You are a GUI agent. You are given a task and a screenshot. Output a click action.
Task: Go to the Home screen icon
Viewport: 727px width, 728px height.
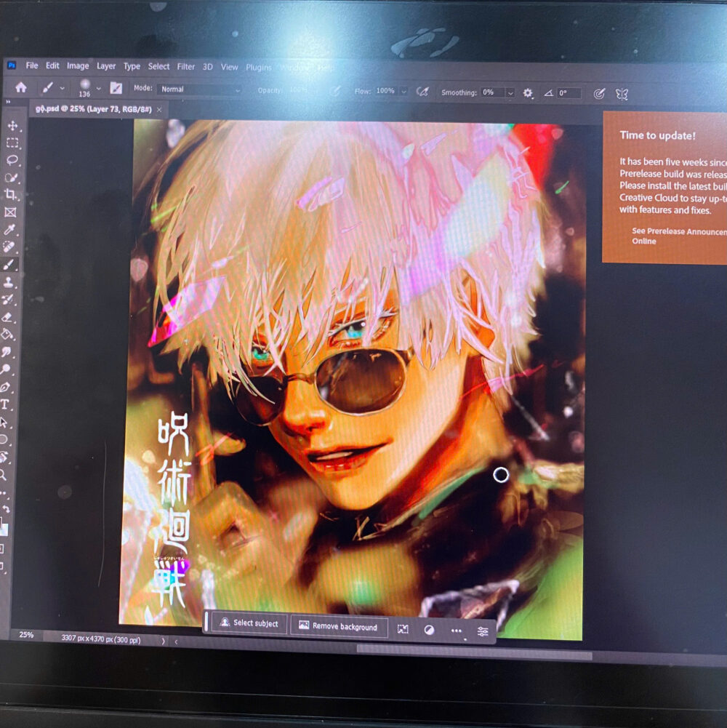(21, 87)
